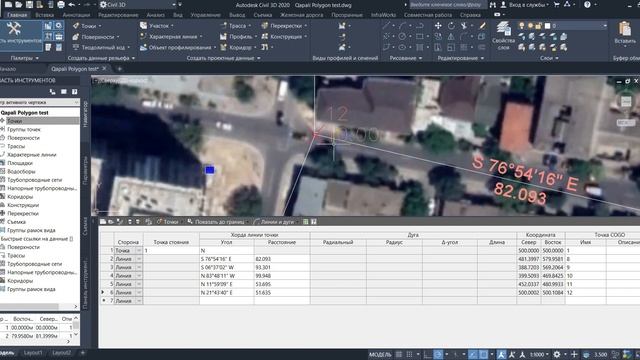Viewport: 640px width, 360px height.
Task: Toggle snap mode dots in status bar
Action: click(409, 354)
